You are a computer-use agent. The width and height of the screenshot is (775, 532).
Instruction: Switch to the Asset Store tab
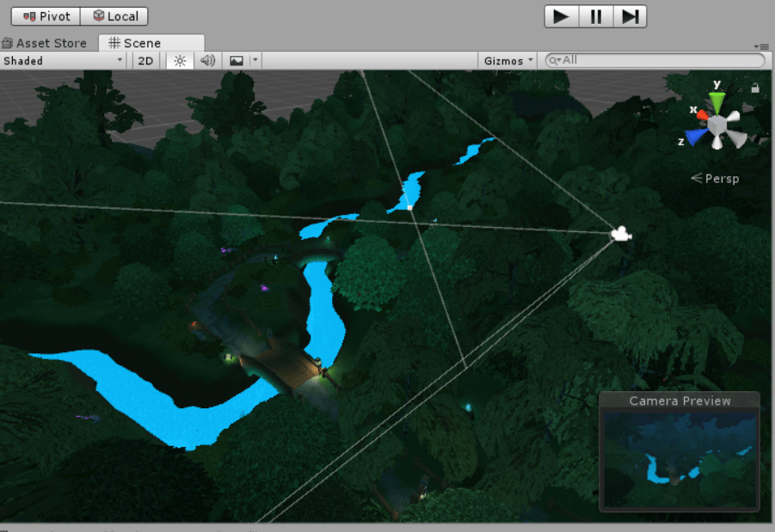coord(45,44)
